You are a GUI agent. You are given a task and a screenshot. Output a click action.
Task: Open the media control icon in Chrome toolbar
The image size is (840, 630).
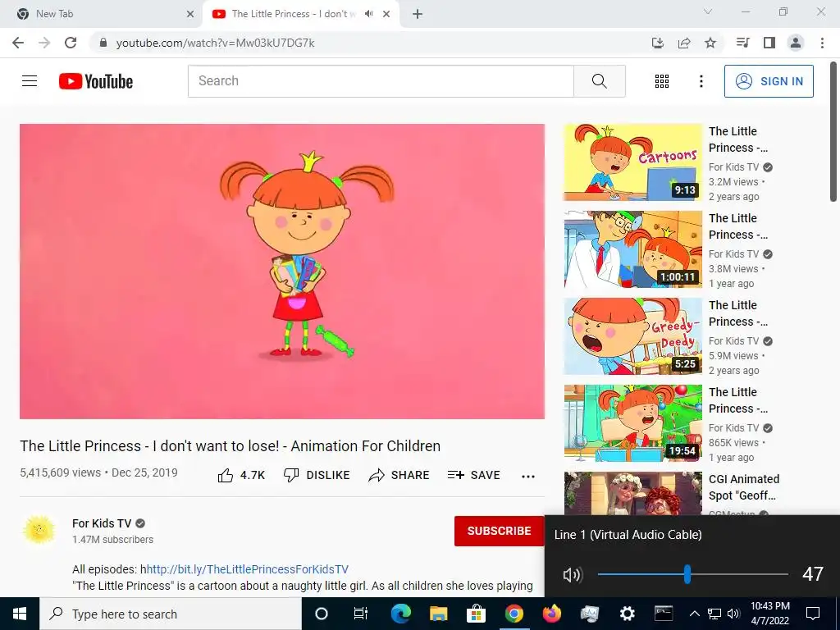[742, 43]
